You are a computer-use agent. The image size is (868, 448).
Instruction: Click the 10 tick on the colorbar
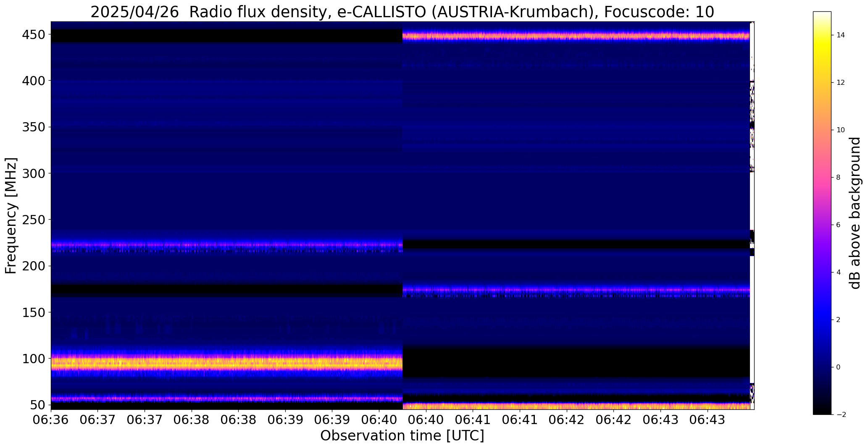click(x=841, y=130)
